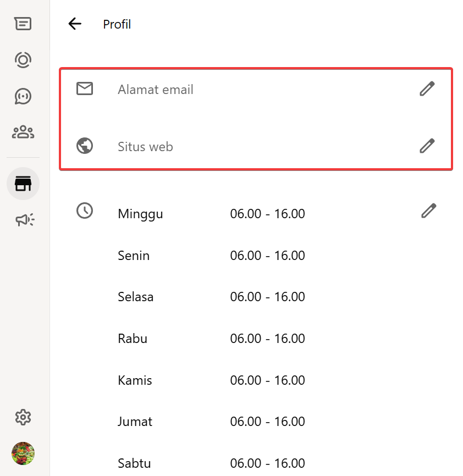Open the Chats icon in sidebar
Image resolution: width=463 pixels, height=476 pixels.
23,24
